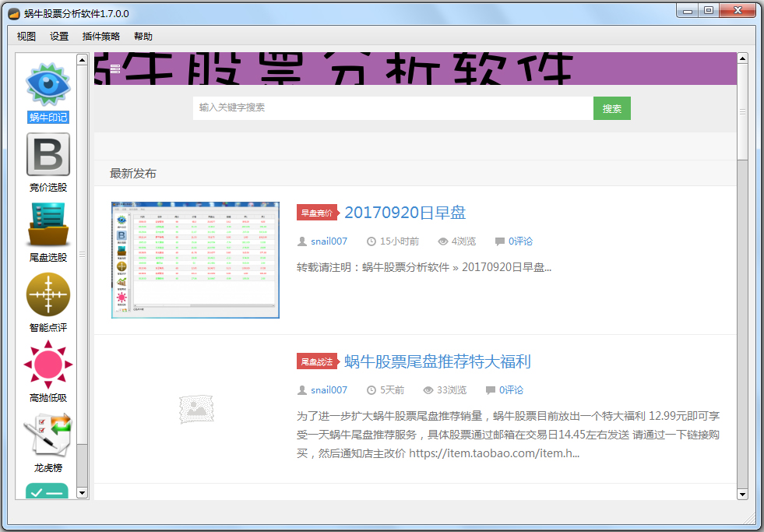Open the 龙虎榜 checklist icon
This screenshot has height=532, width=764.
[48, 435]
